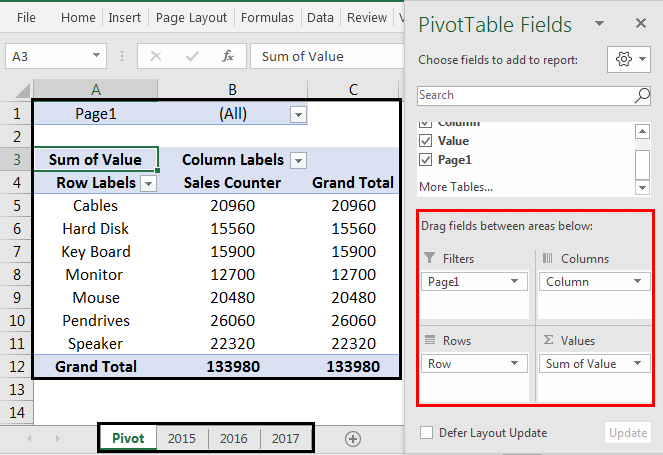Viewport: 663px width, 455px height.
Task: Click the More Tables... link
Action: [x=456, y=187]
